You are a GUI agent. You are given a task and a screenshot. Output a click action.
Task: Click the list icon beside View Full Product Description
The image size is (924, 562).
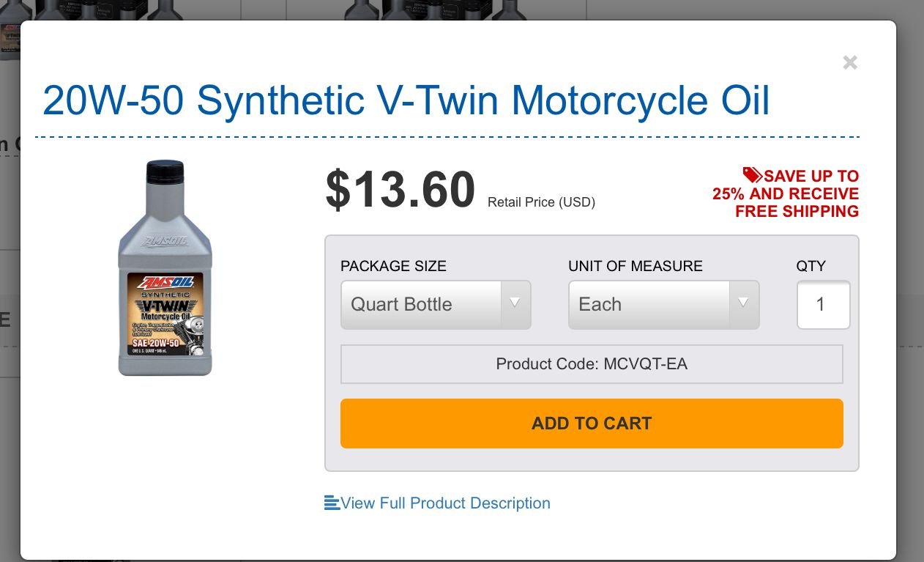coord(332,503)
